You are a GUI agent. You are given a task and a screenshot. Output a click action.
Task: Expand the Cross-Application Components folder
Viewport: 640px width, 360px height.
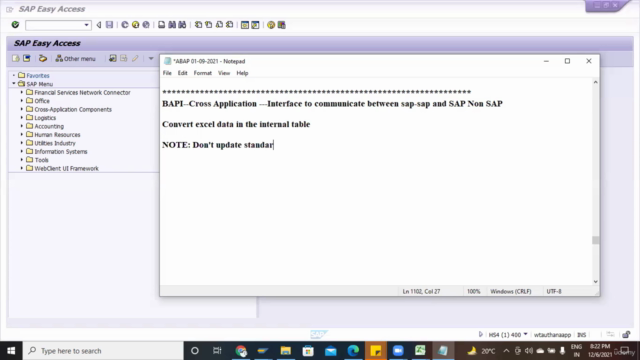pos(22,109)
